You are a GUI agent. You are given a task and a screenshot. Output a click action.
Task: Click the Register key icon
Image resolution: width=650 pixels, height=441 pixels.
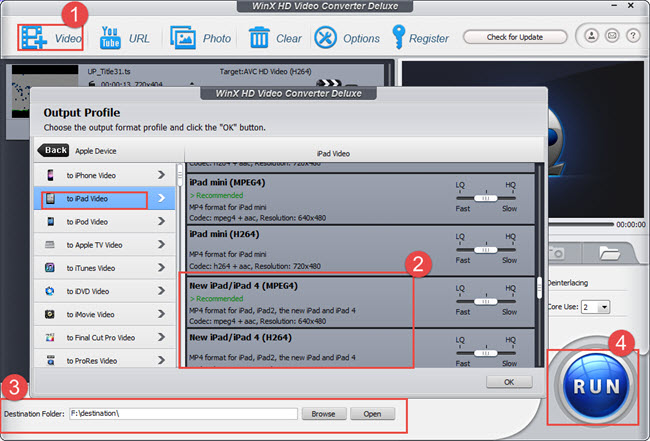pyautogui.click(x=398, y=37)
